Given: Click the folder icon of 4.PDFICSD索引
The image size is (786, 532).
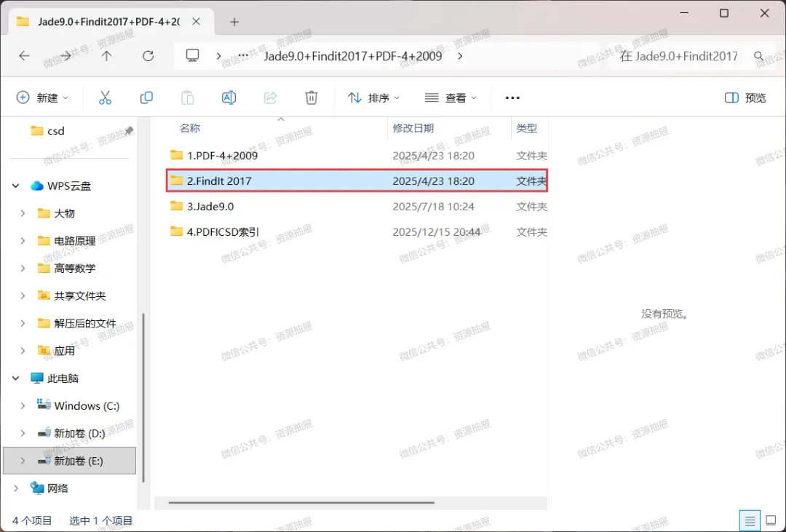Looking at the screenshot, I should coord(176,231).
